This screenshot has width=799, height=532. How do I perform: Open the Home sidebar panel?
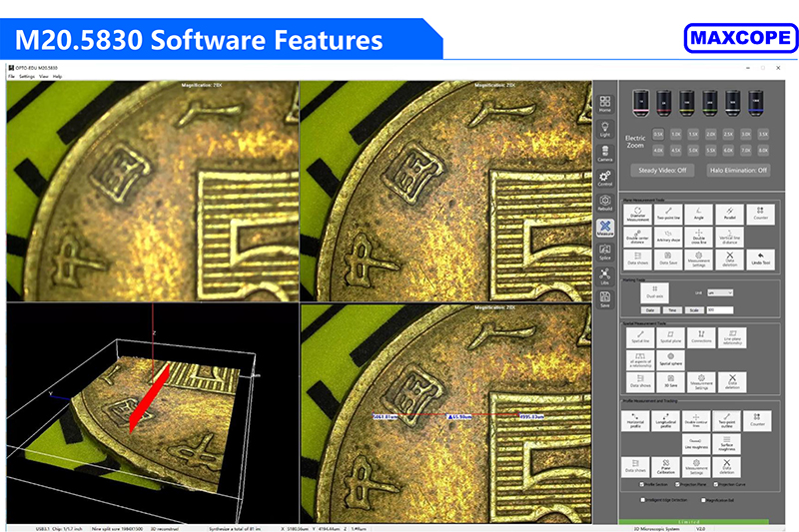[x=605, y=104]
